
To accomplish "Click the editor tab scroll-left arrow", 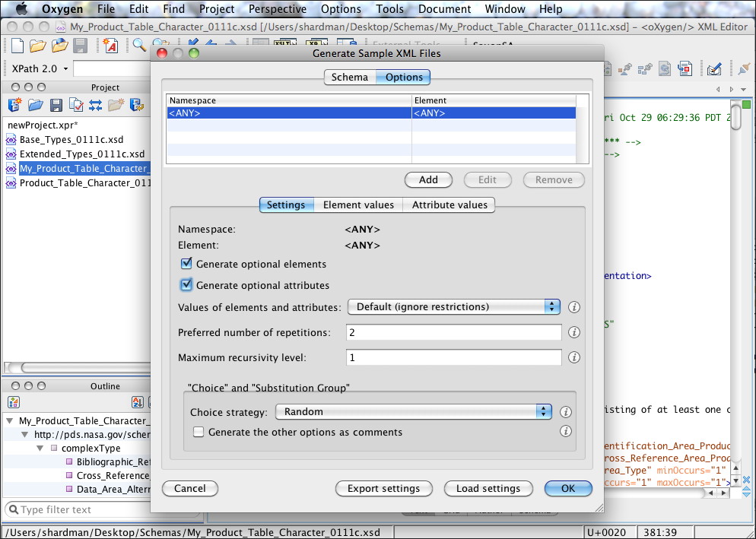I will [x=719, y=89].
